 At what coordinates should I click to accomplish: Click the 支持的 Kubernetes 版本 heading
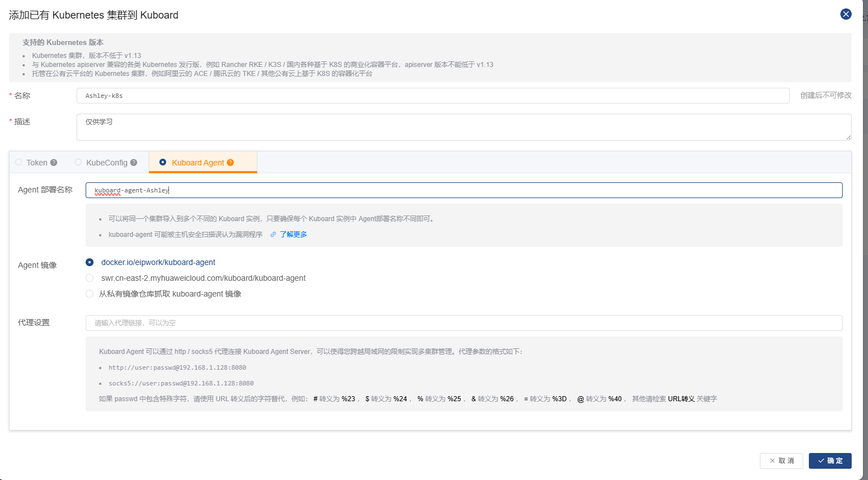[63, 43]
